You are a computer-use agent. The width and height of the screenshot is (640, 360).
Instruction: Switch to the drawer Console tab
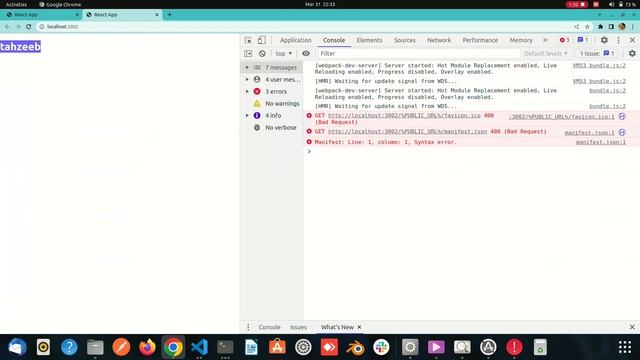269,327
